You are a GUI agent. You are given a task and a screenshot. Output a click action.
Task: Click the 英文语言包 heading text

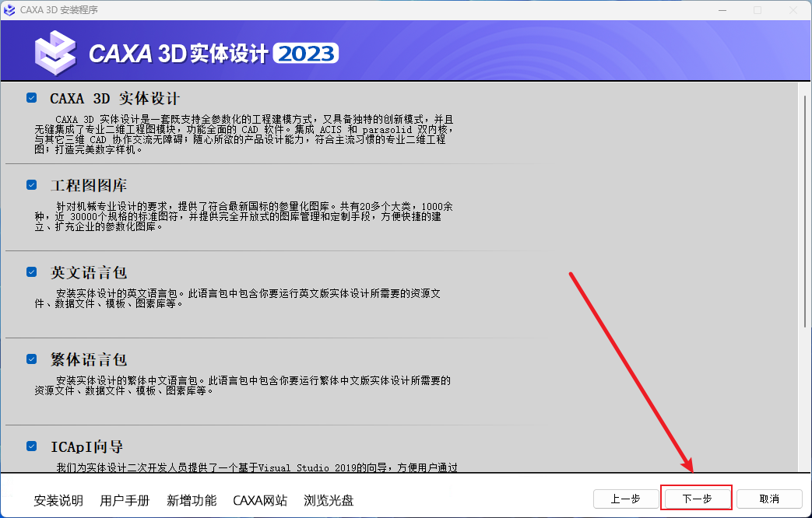point(89,272)
